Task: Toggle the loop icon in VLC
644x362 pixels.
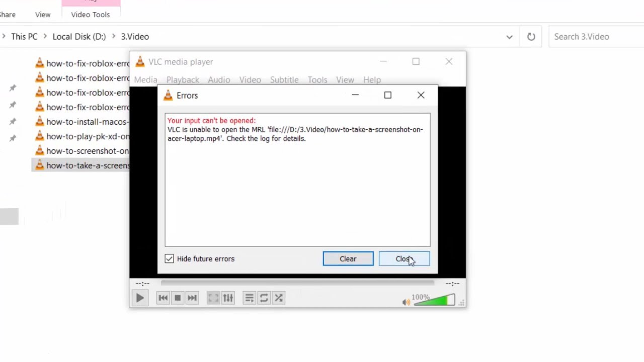Action: pos(264,298)
